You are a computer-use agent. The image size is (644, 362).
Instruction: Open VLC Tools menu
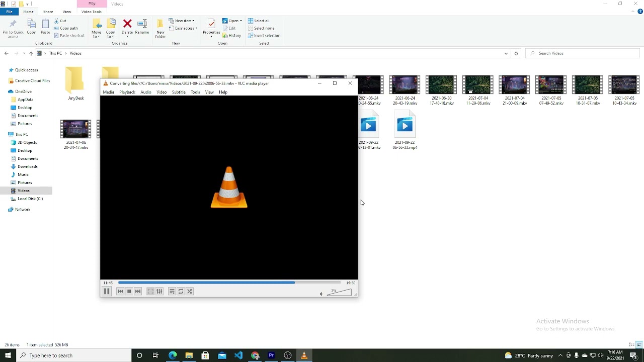pyautogui.click(x=195, y=92)
